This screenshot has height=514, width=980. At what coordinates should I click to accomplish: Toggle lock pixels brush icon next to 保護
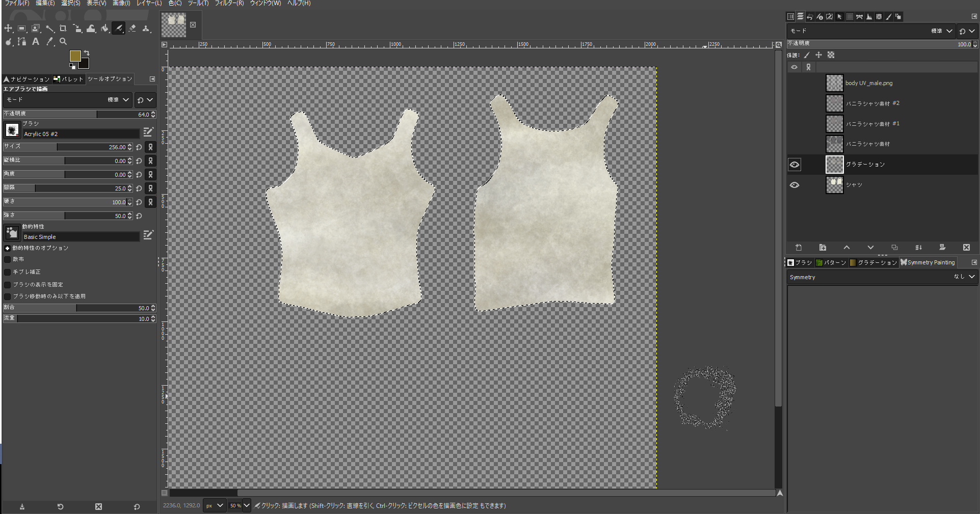807,55
